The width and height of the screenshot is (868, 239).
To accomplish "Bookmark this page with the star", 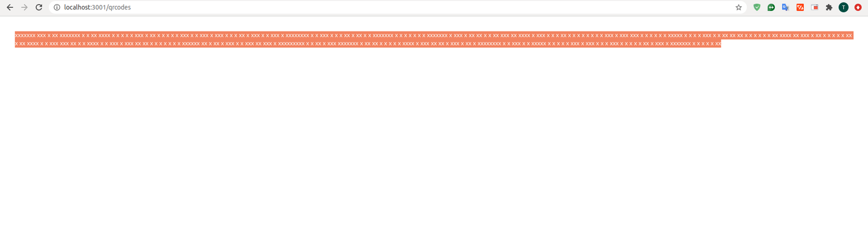I will tap(739, 7).
